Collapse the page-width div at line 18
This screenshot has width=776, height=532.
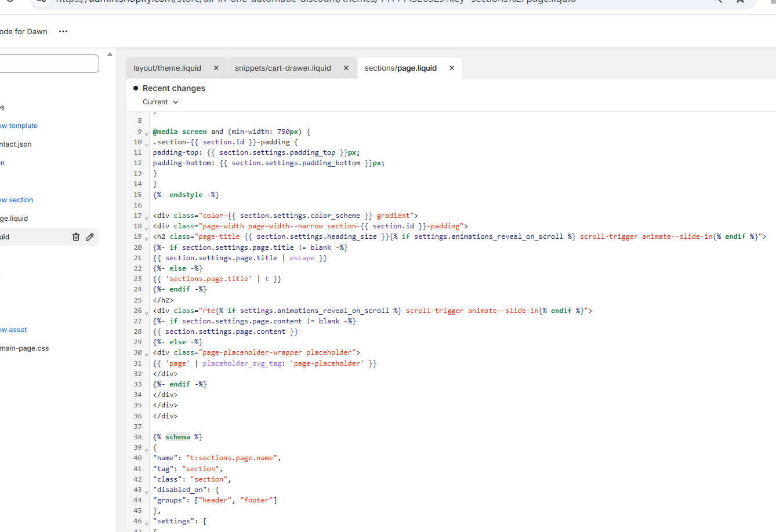tap(146, 228)
